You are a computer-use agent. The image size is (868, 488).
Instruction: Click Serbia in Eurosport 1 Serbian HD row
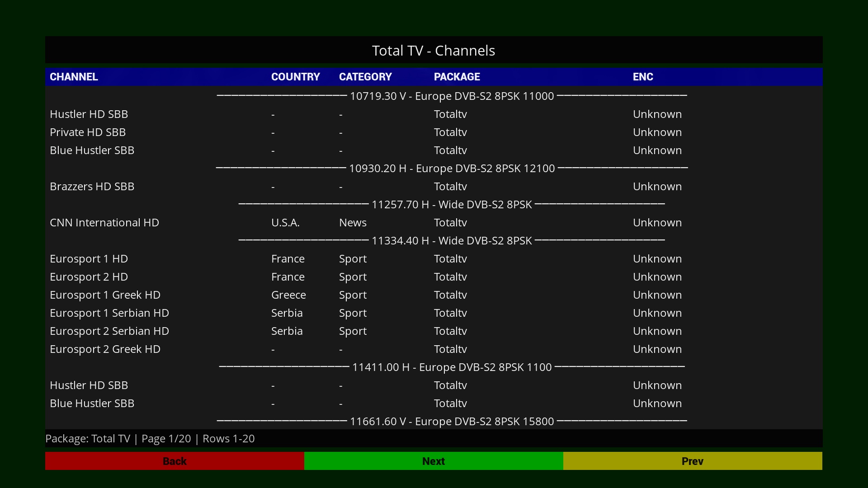pyautogui.click(x=287, y=313)
